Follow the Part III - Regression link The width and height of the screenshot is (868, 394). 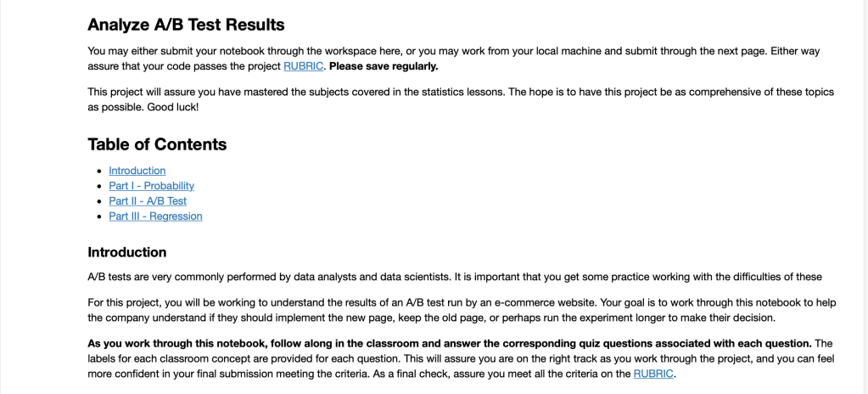pos(155,217)
